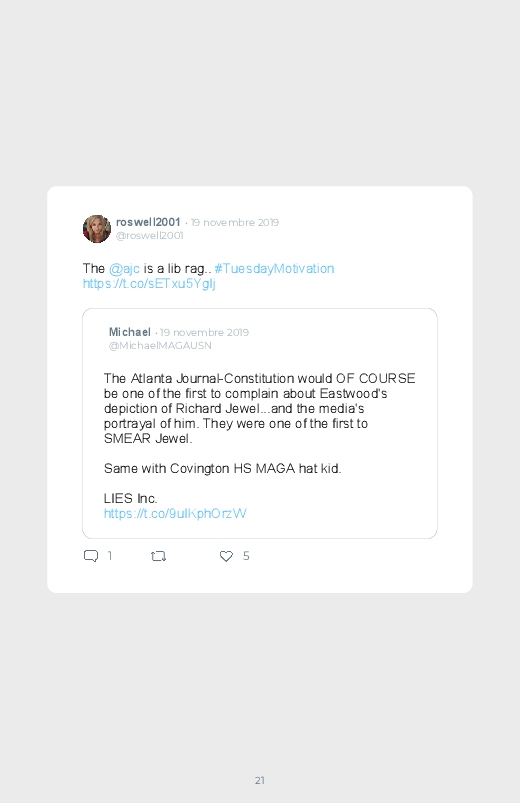This screenshot has height=803, width=520.
Task: Follow the https://t.co/9uIKphOrzW link
Action: click(175, 513)
